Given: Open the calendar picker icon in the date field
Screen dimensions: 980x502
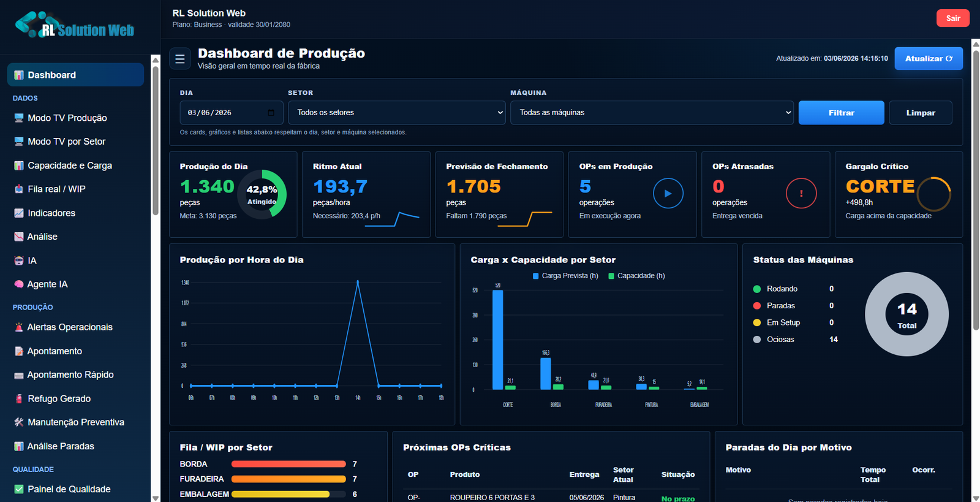Looking at the screenshot, I should [x=271, y=113].
